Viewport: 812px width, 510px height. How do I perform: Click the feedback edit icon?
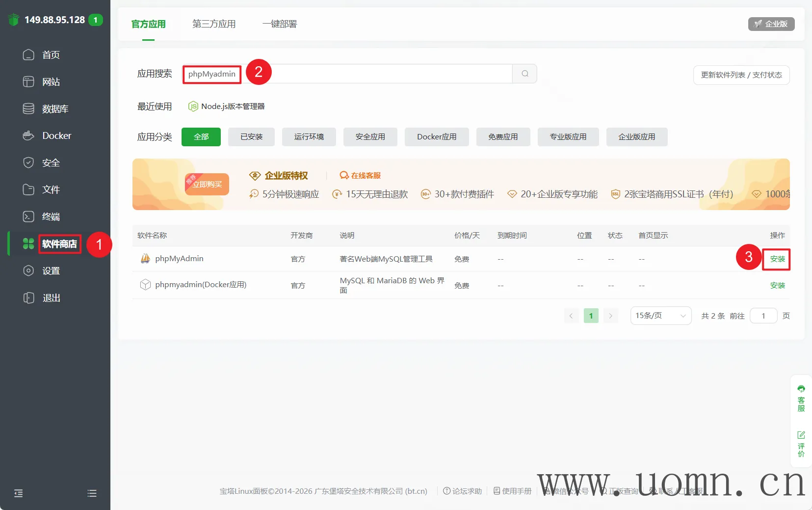click(801, 435)
